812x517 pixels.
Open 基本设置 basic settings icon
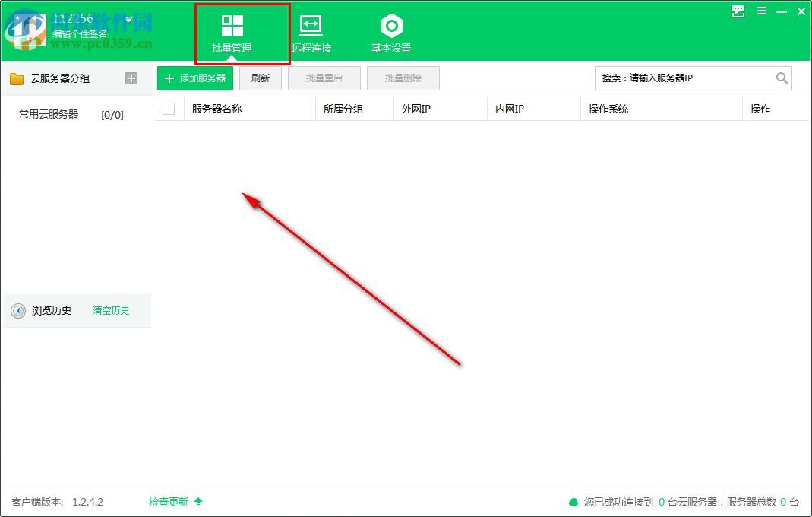click(390, 25)
